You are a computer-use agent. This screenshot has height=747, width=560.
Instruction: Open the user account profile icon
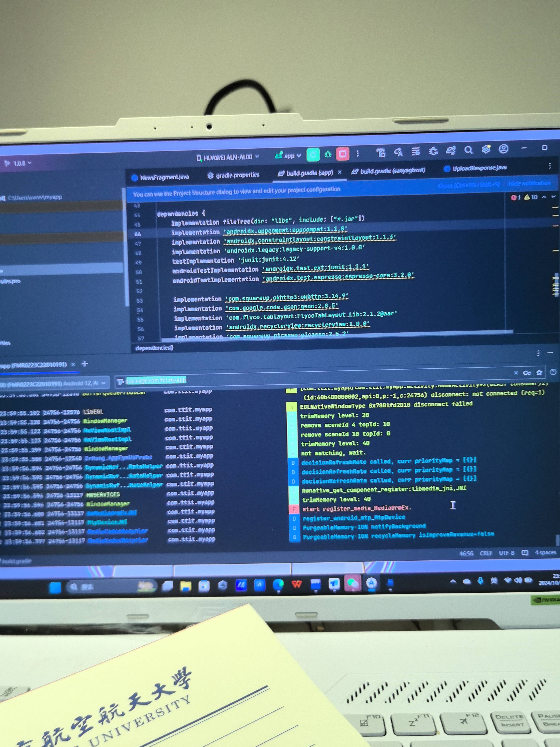[x=503, y=149]
